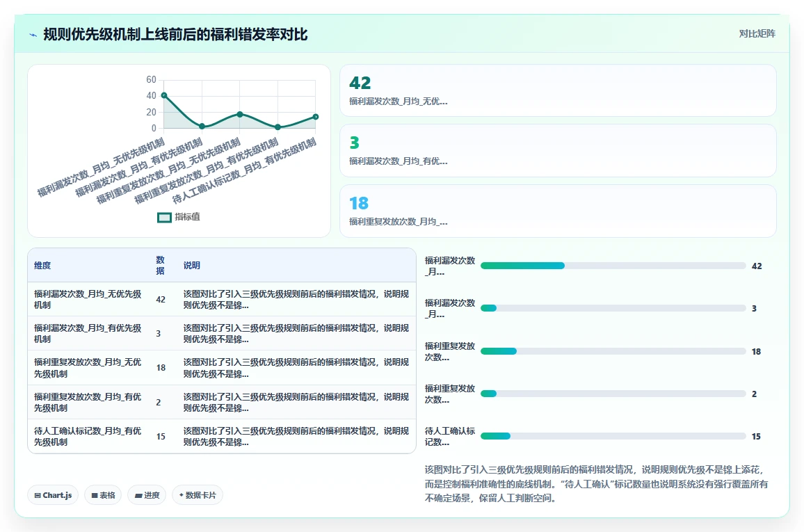The height and width of the screenshot is (532, 804).
Task: Click the first chart data point at 42
Action: click(x=164, y=95)
